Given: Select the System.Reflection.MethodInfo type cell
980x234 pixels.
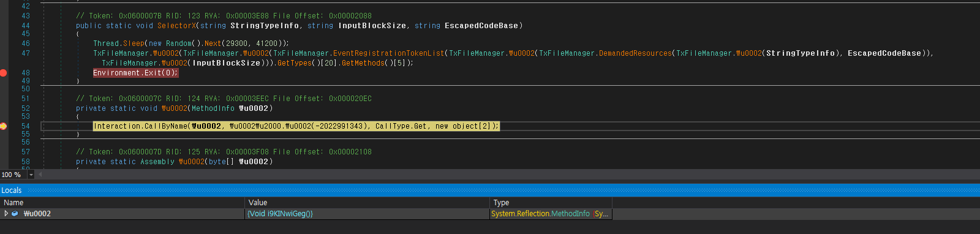Looking at the screenshot, I should [551, 214].
